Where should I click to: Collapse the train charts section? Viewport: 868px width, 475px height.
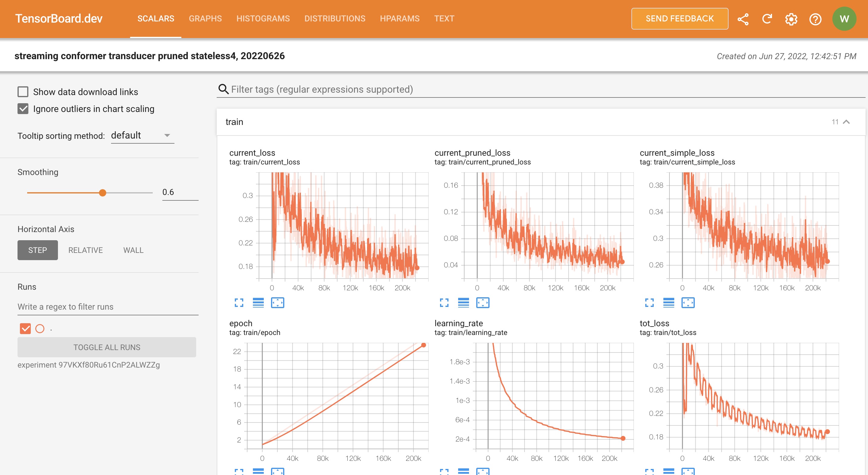click(847, 122)
